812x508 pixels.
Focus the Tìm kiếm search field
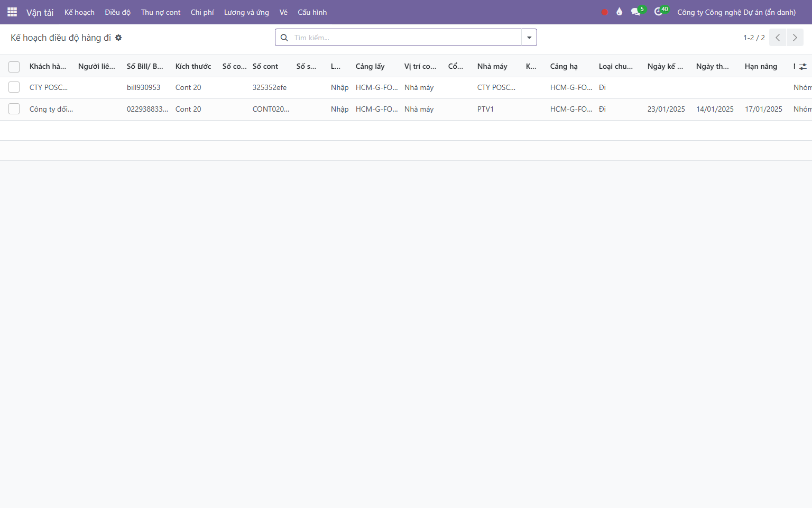pyautogui.click(x=406, y=38)
